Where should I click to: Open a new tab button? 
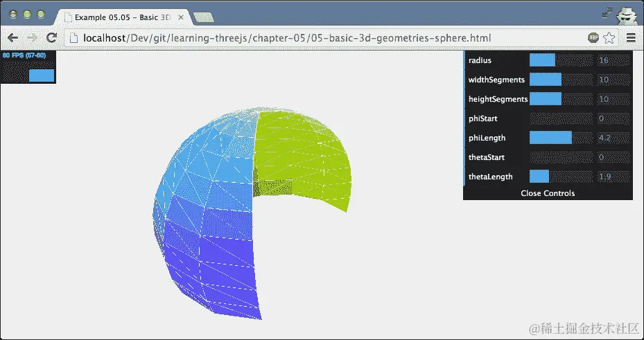pyautogui.click(x=203, y=17)
